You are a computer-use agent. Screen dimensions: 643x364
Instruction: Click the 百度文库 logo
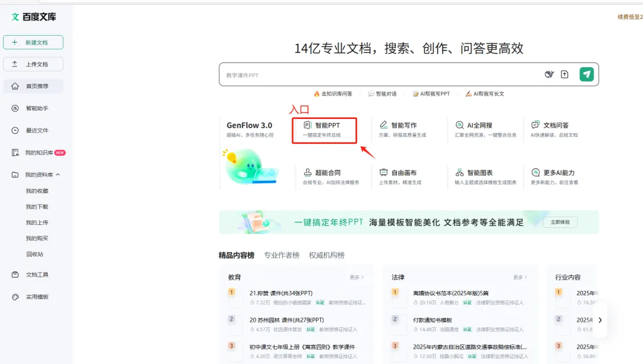pos(33,17)
